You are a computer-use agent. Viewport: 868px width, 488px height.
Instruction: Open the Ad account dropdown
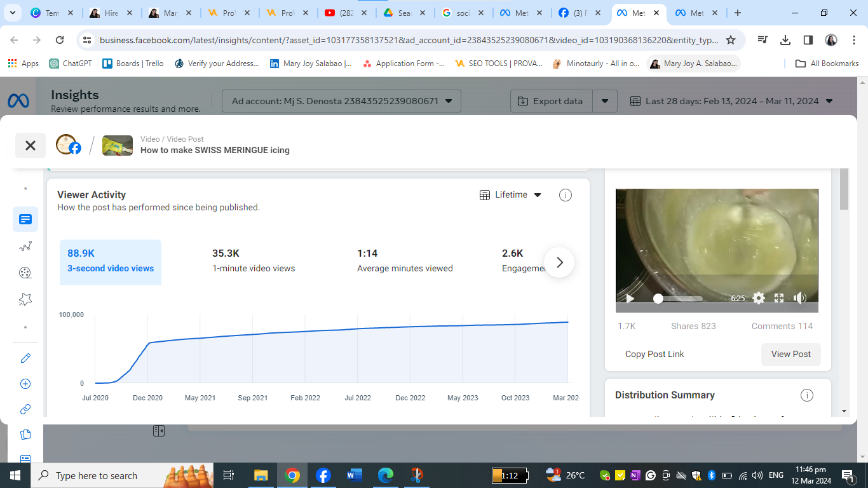pyautogui.click(x=341, y=101)
